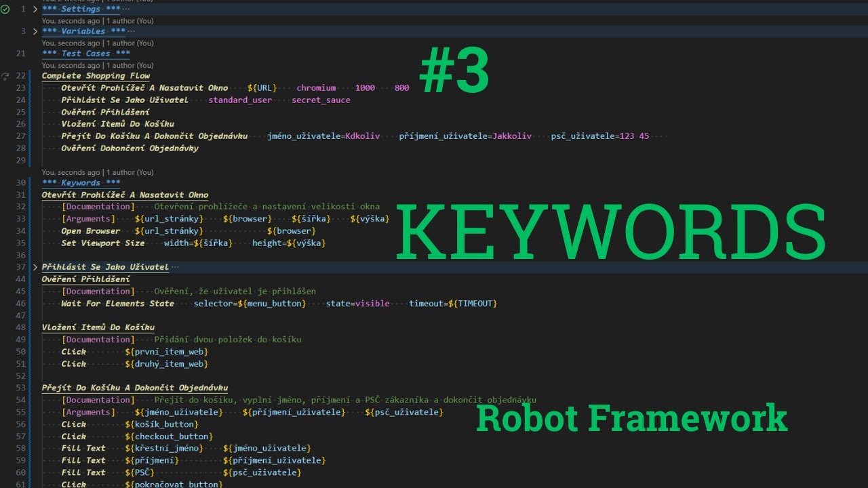Image resolution: width=868 pixels, height=488 pixels.
Task: Click Ověření Dokončení Objednávky on line 28
Action: 130,148
